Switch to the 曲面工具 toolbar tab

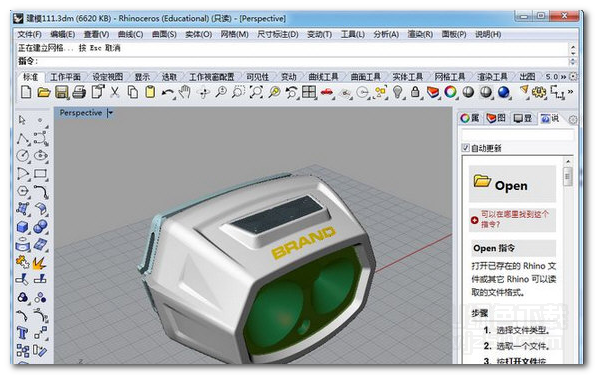pos(366,77)
